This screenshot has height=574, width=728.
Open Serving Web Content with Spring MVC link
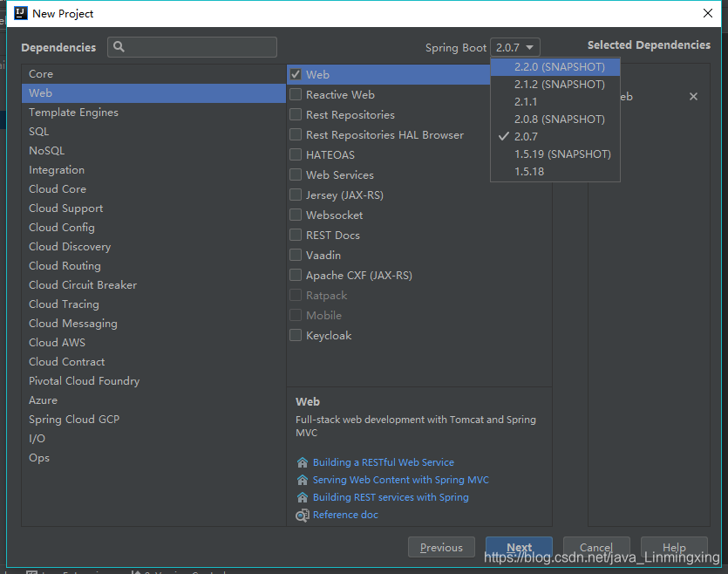(401, 480)
